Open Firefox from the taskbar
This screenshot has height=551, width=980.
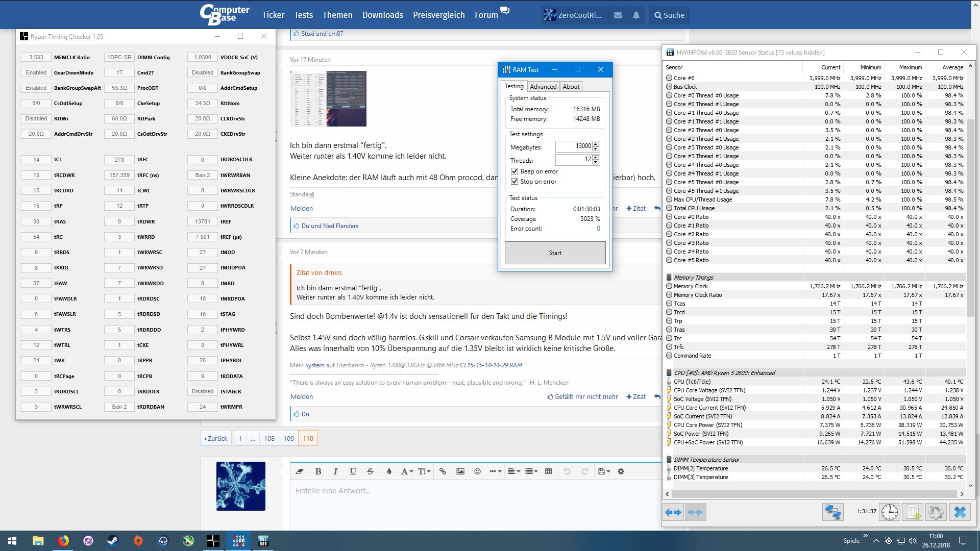[63, 541]
